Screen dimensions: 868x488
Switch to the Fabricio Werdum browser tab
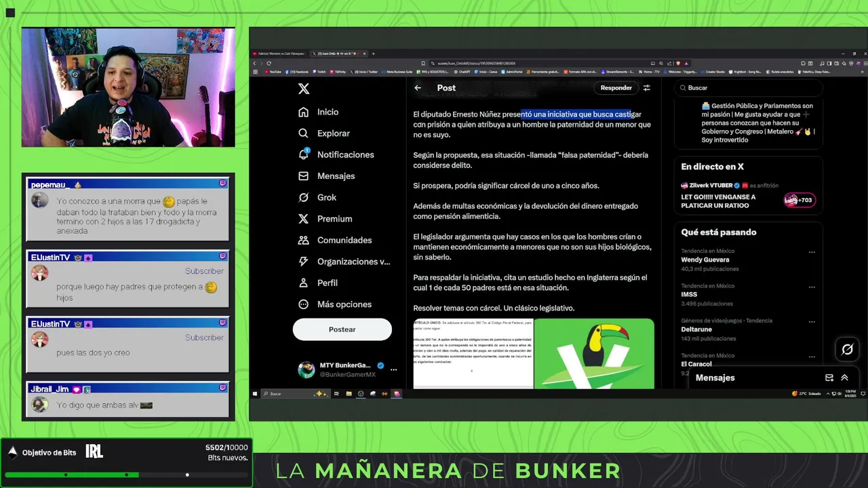click(x=279, y=54)
